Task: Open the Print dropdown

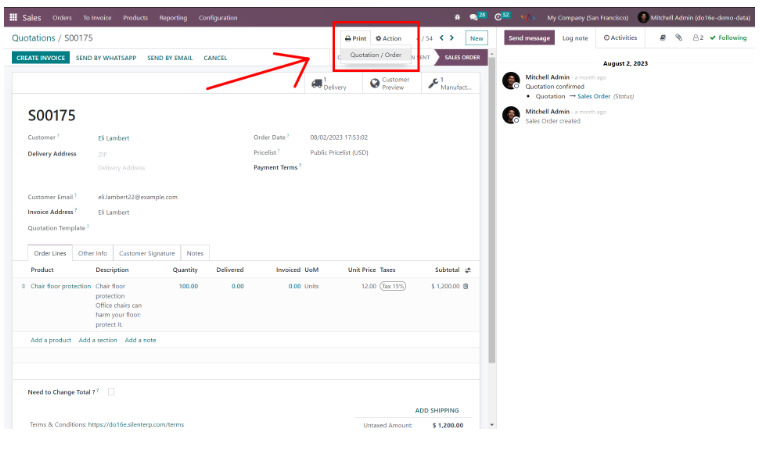Action: click(355, 38)
